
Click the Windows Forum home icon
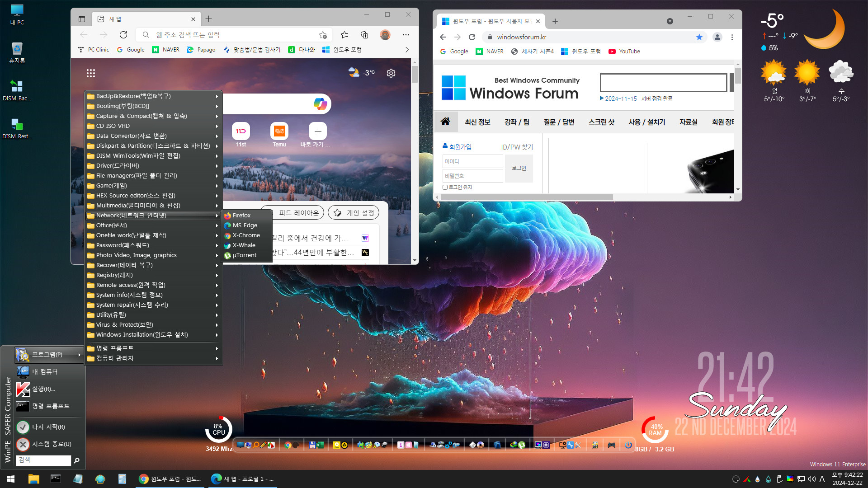445,122
